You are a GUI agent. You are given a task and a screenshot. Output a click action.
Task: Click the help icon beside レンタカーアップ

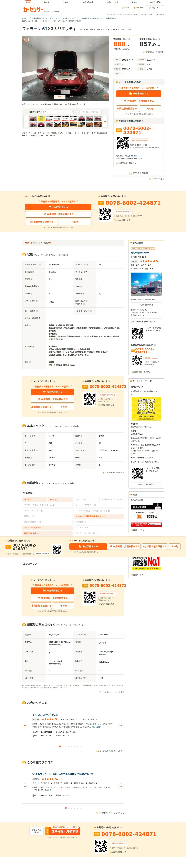pyautogui.click(x=91, y=311)
